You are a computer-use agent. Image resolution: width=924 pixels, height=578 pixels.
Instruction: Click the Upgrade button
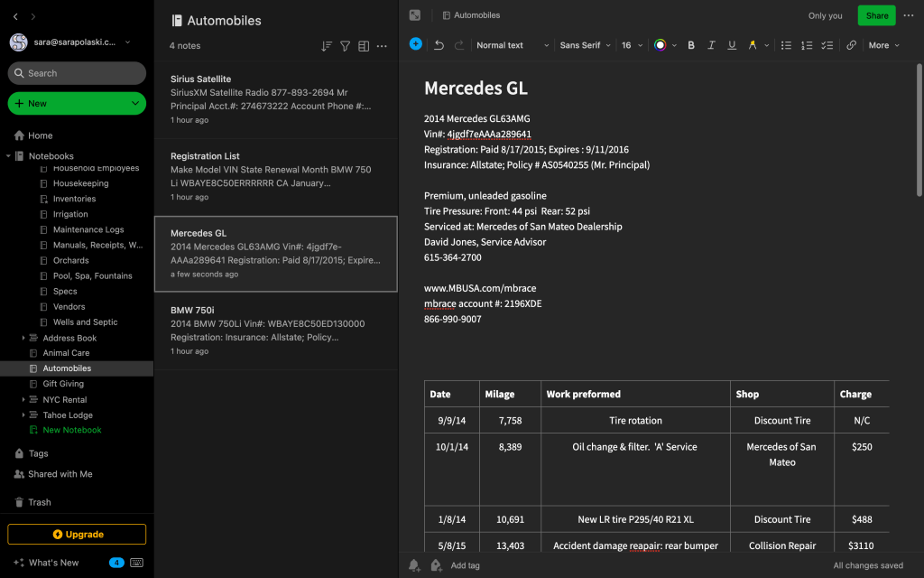point(77,534)
